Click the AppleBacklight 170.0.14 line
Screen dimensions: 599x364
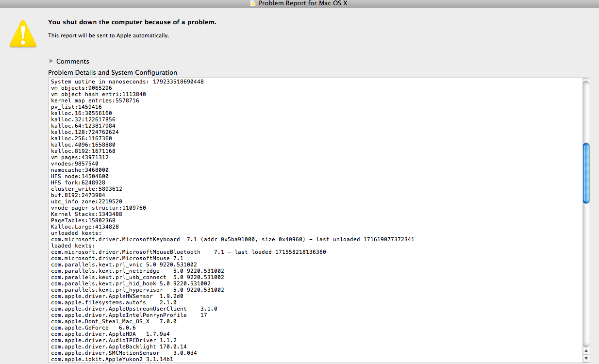point(119,347)
